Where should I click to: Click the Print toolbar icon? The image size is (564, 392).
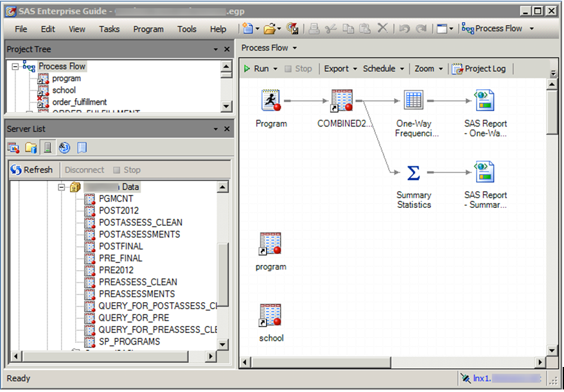point(314,29)
